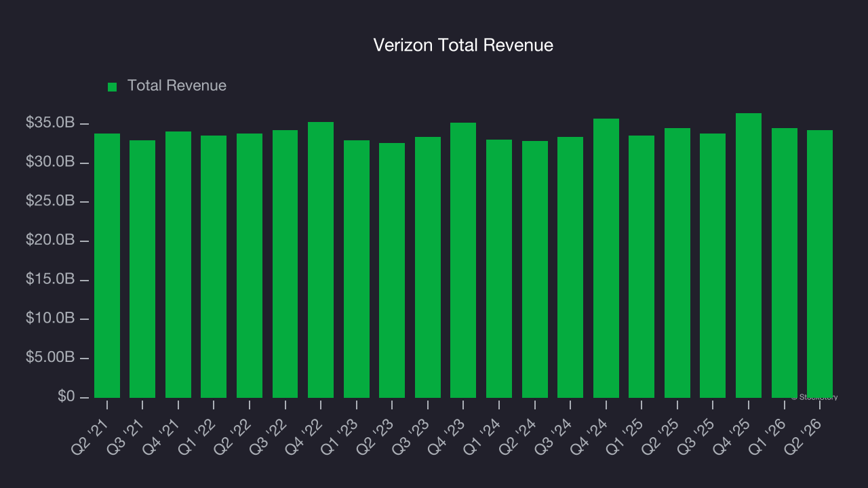868x488 pixels.
Task: Click the Q2 '22 revenue bar
Action: tap(250, 266)
